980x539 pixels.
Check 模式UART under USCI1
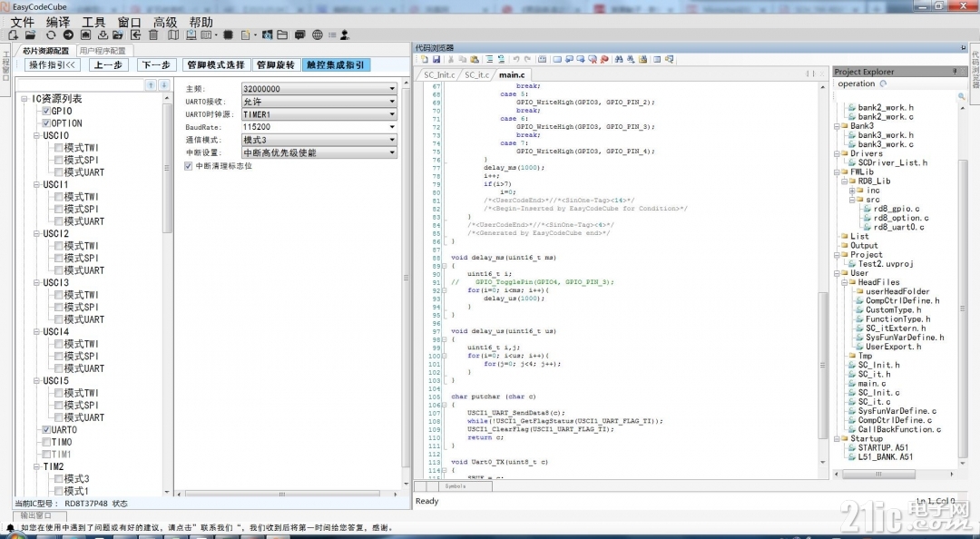point(59,221)
